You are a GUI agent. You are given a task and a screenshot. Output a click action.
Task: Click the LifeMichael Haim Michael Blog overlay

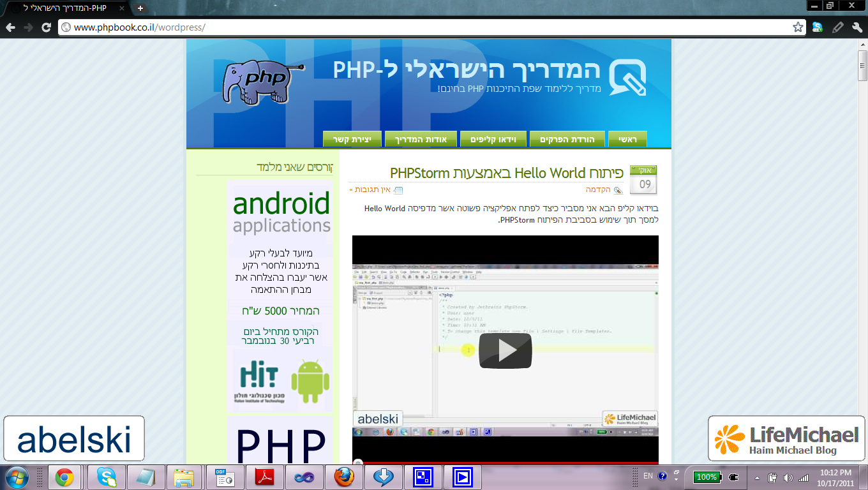click(x=786, y=438)
